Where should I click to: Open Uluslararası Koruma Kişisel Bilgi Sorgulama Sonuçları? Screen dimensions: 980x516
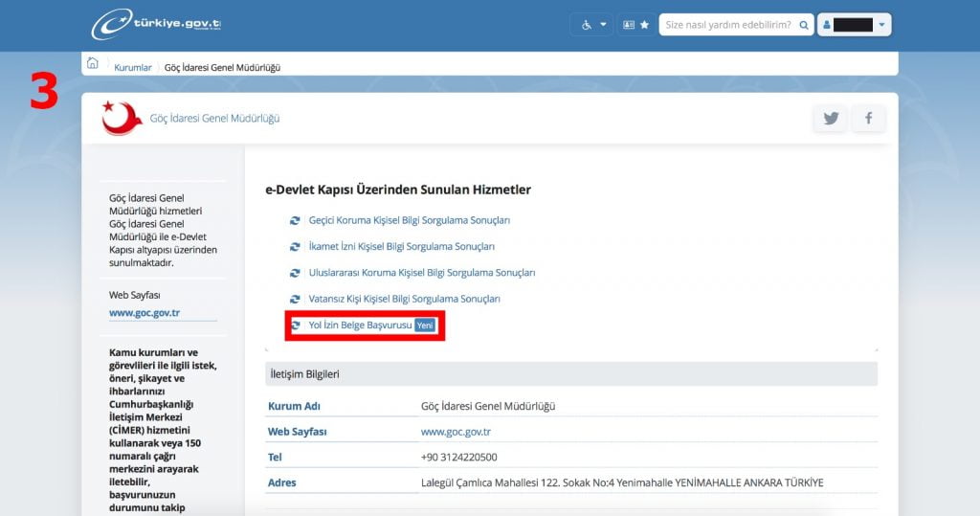pyautogui.click(x=422, y=273)
